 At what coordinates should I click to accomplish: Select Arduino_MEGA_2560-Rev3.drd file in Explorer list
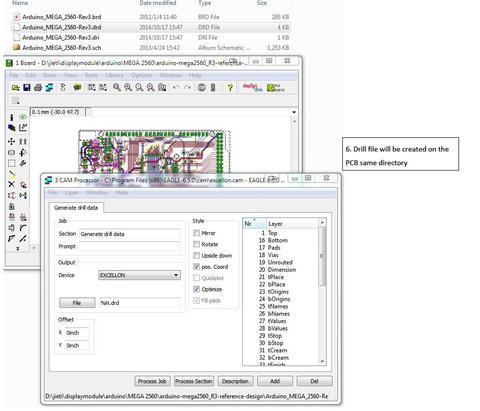tap(151, 27)
